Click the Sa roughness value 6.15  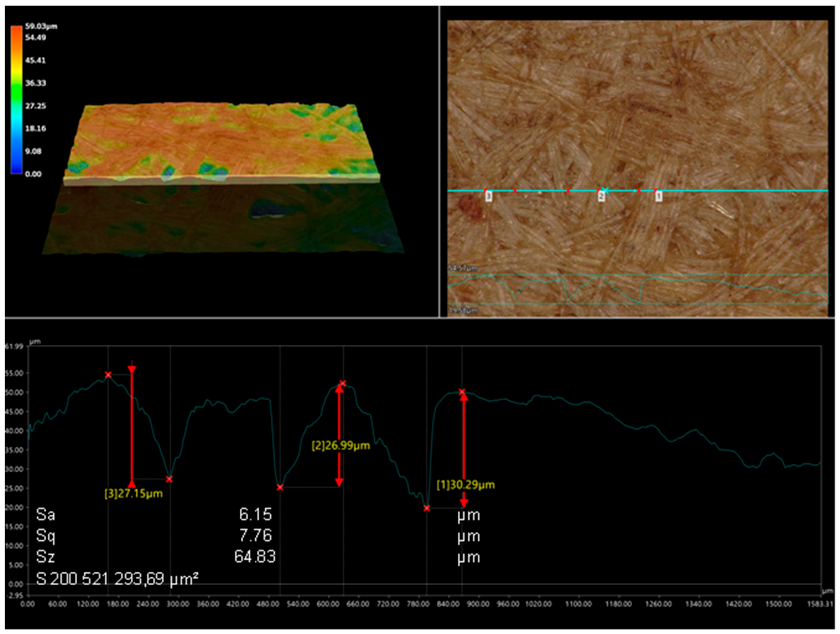coord(255,514)
